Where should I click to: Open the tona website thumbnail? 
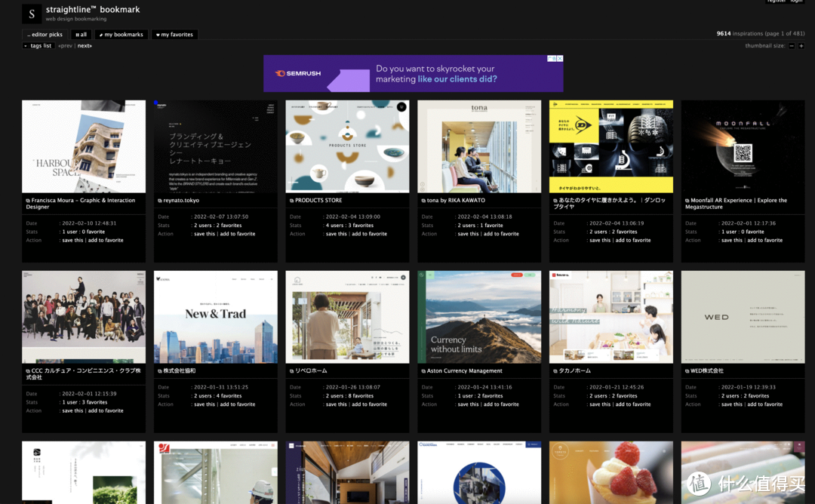tap(479, 146)
